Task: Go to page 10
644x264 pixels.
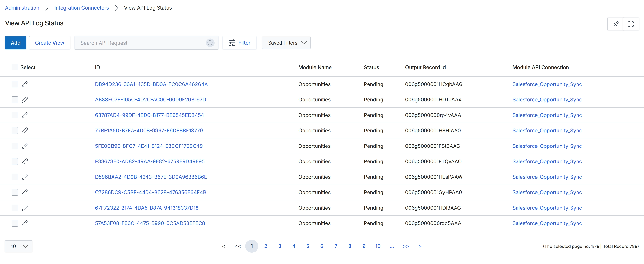Action: click(378, 246)
